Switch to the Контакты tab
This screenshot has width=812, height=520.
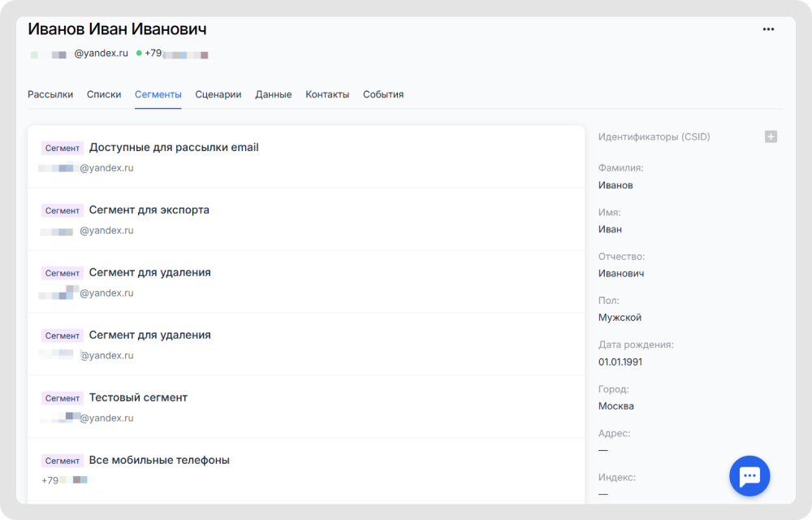point(327,94)
